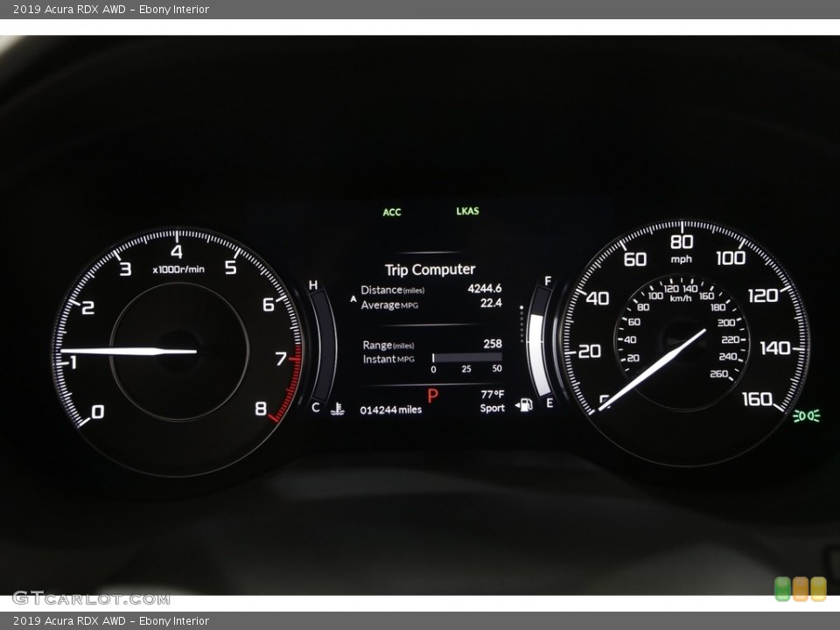Click the trip A indicator letter
The height and width of the screenshot is (630, 840).
[x=353, y=299]
